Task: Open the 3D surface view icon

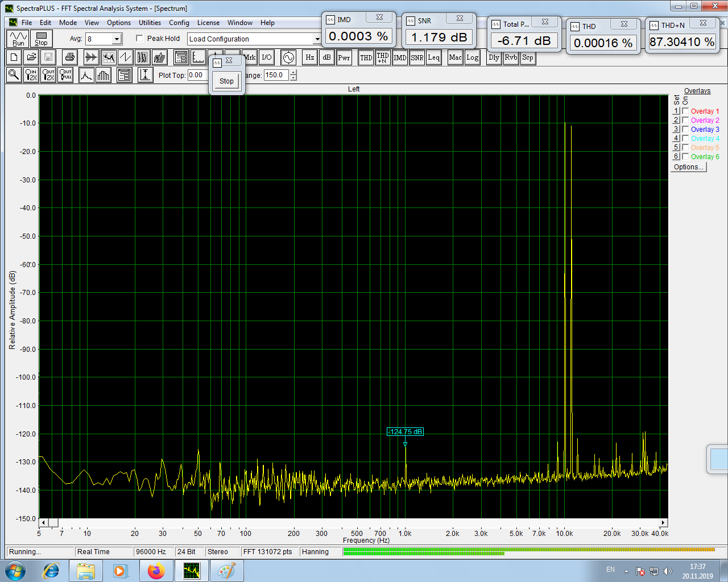Action: click(x=159, y=57)
